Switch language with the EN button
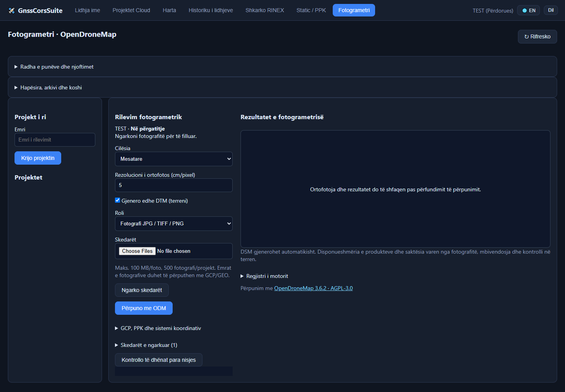Screen dimensions: 565x392 pos(529,11)
